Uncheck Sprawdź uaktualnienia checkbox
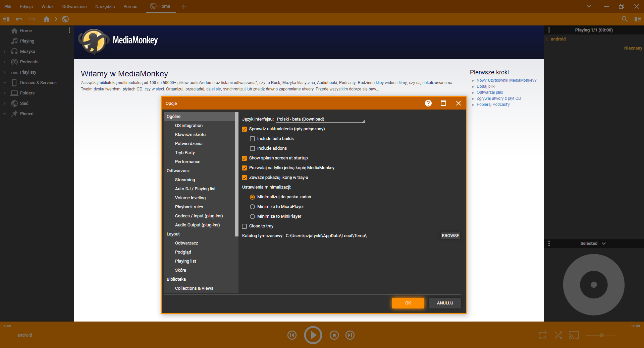 coord(245,129)
